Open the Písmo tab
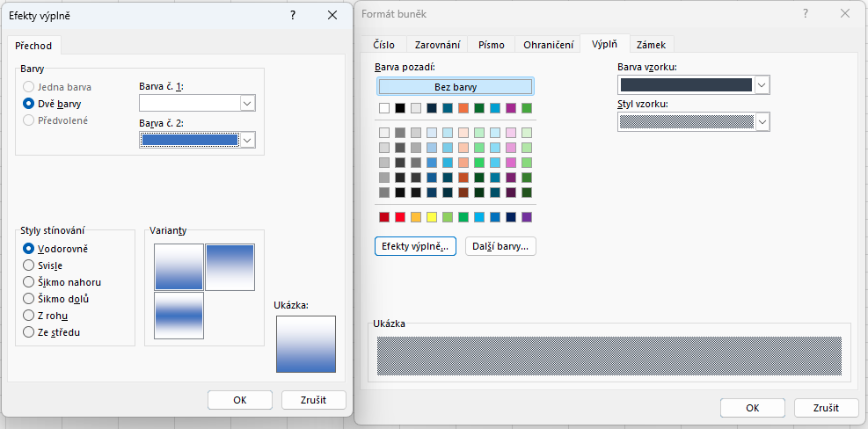The height and width of the screenshot is (429, 868). pyautogui.click(x=491, y=45)
